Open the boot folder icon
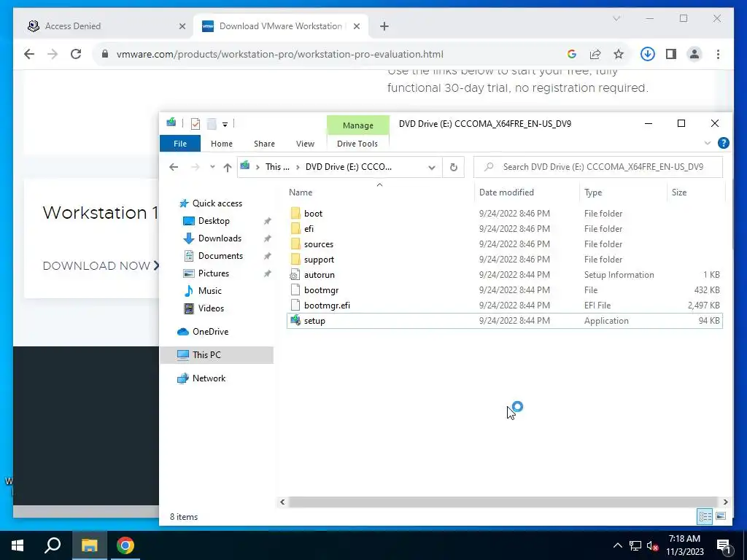The image size is (747, 560). click(x=295, y=214)
